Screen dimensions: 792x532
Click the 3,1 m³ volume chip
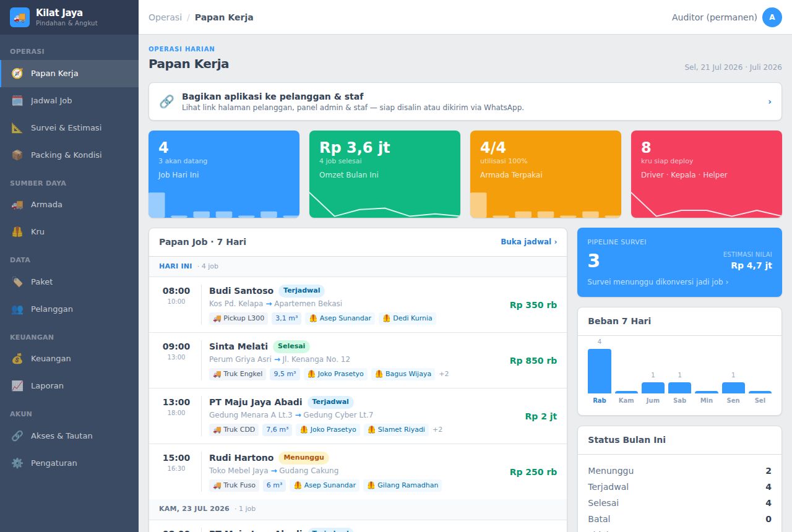tap(286, 319)
